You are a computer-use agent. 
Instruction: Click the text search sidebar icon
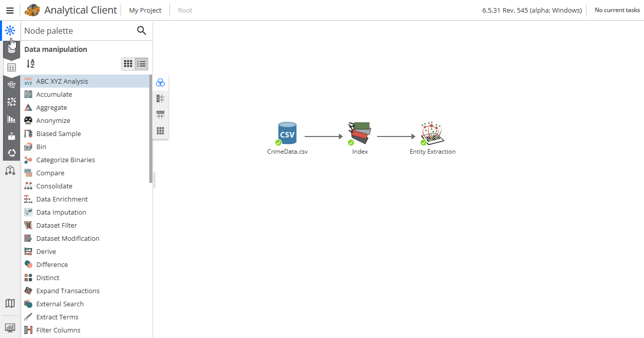pos(11,85)
